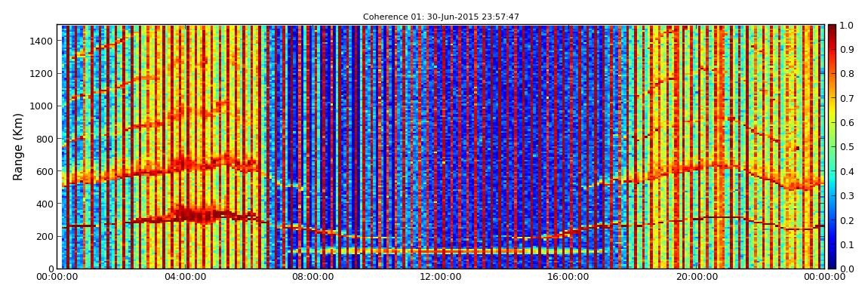This screenshot has width=868, height=307.
Task: Click the y-axis tick label '1400'
Action: click(42, 41)
